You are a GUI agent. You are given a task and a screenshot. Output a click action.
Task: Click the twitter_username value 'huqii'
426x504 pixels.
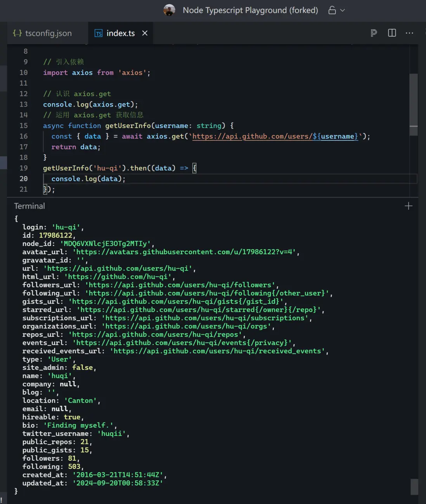(x=111, y=434)
